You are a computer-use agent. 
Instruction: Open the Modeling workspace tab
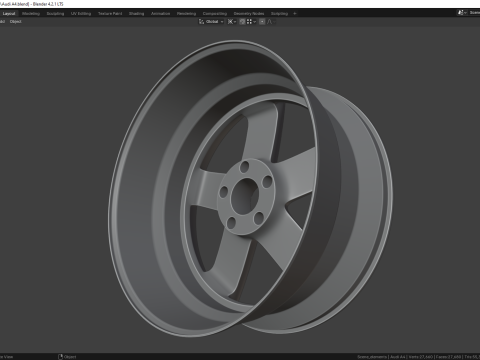point(31,14)
